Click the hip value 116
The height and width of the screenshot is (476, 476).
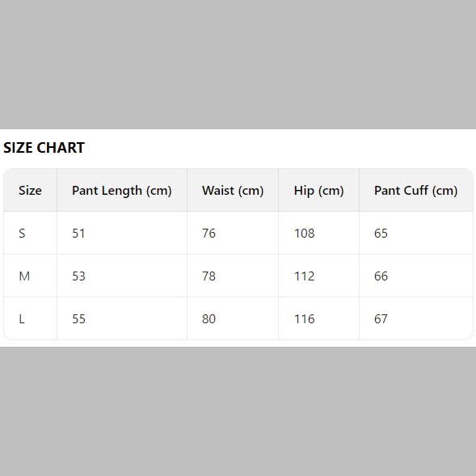coord(304,318)
